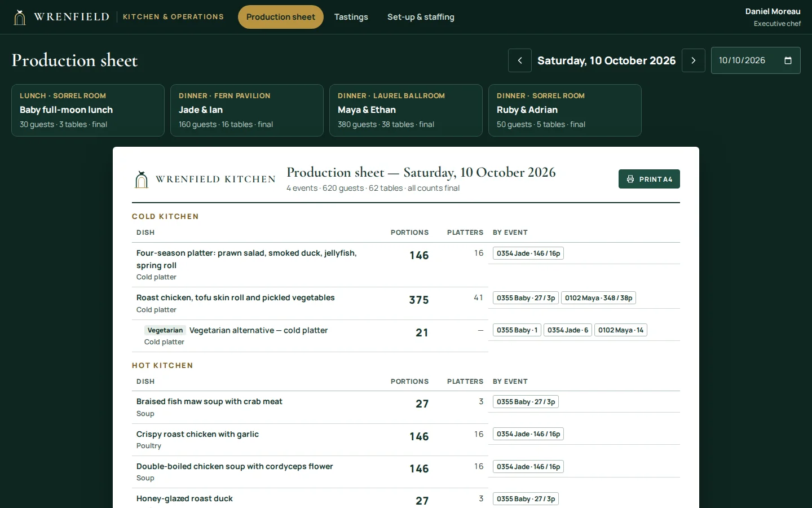Select the Maya & Ethan dinner card

[406, 110]
